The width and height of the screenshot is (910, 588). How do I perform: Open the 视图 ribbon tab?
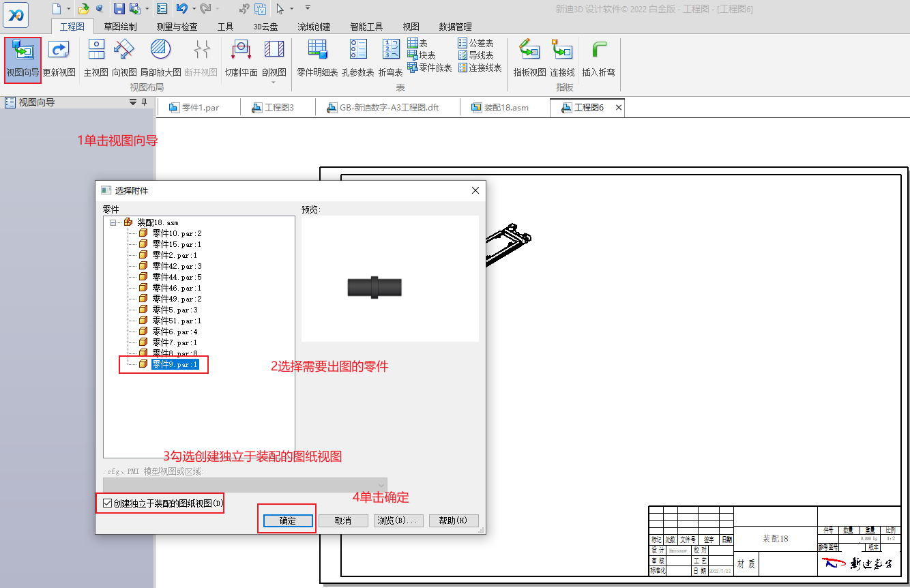pyautogui.click(x=411, y=27)
